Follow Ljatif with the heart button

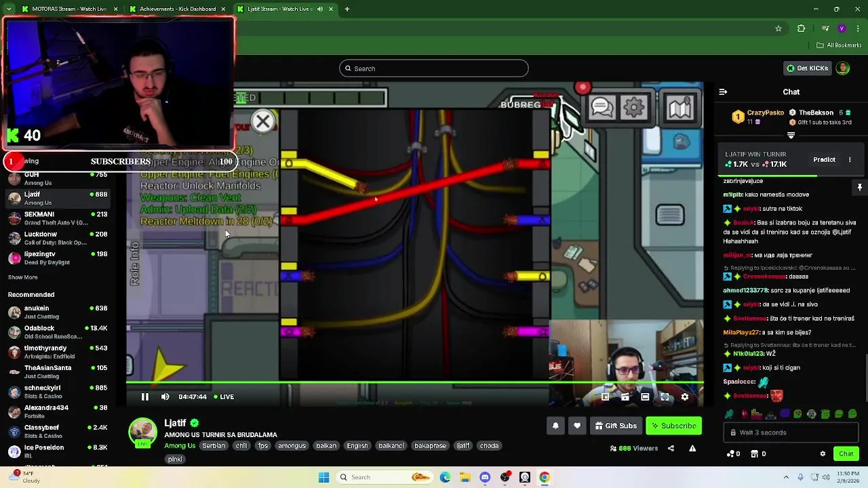[x=577, y=426]
